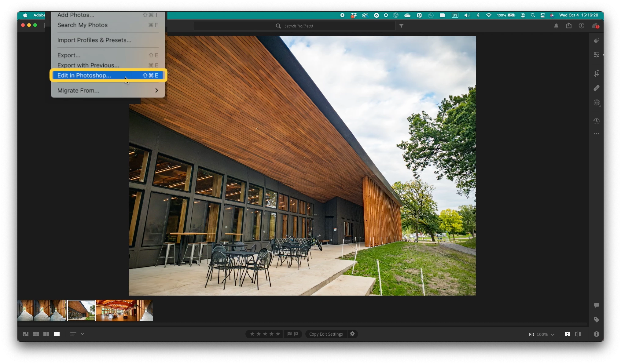Screen dimensions: 621x364
Task: Open the Masking tool
Action: (596, 103)
